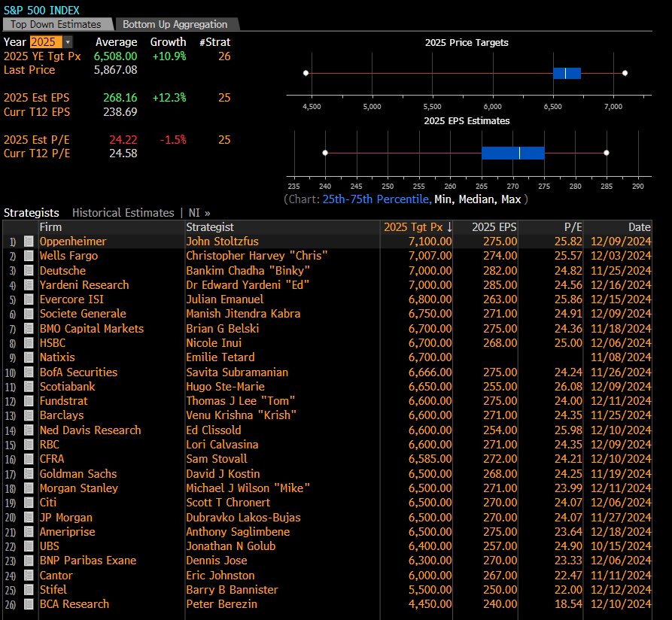Click the sheet icon next to Goldman Sachs

(x=28, y=473)
